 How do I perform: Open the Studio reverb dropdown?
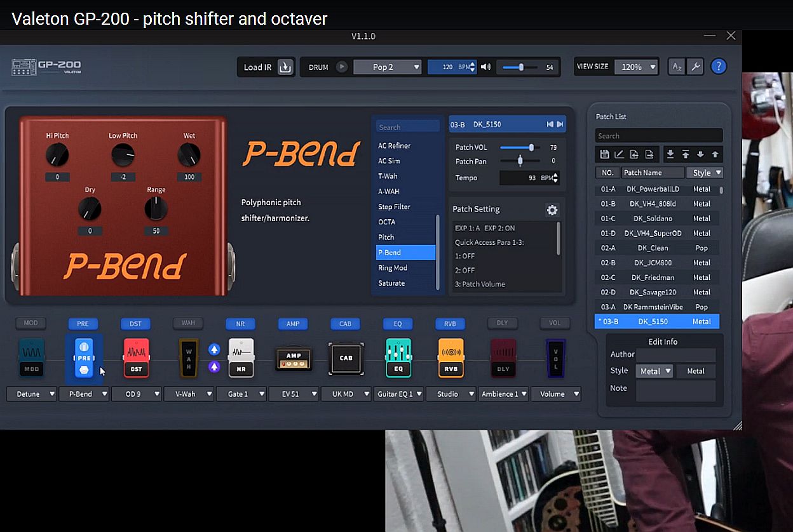451,394
